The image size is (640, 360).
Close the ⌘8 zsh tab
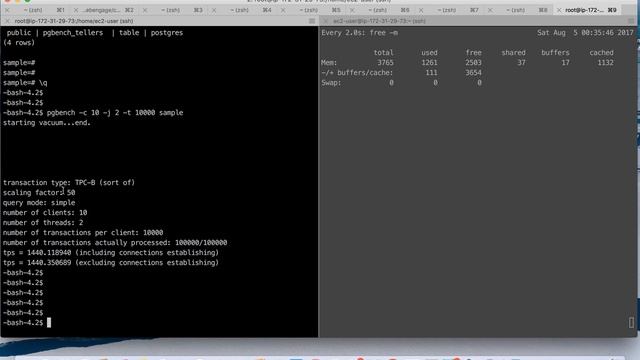pos(490,10)
